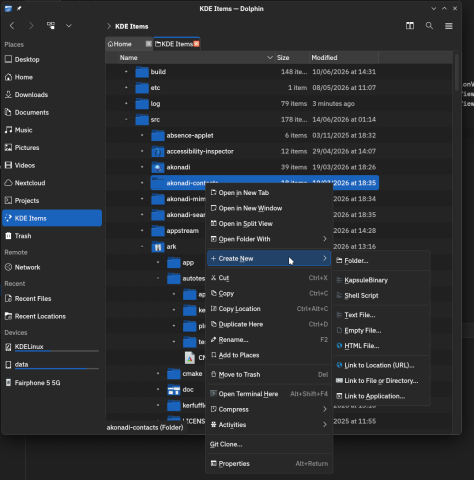The height and width of the screenshot is (480, 474).
Task: Open Properties from context menu
Action: coord(269,464)
